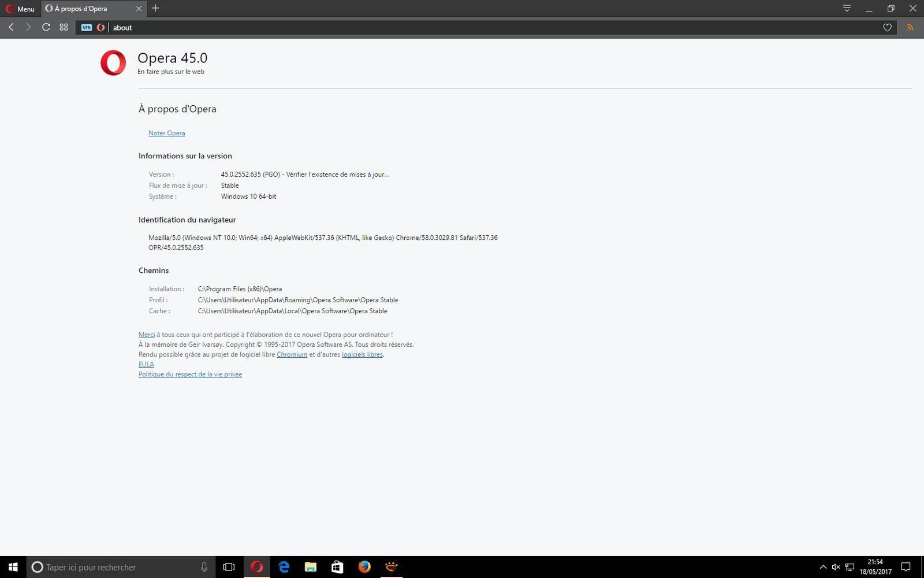
Task: Open the RSS feed icon
Action: (910, 27)
